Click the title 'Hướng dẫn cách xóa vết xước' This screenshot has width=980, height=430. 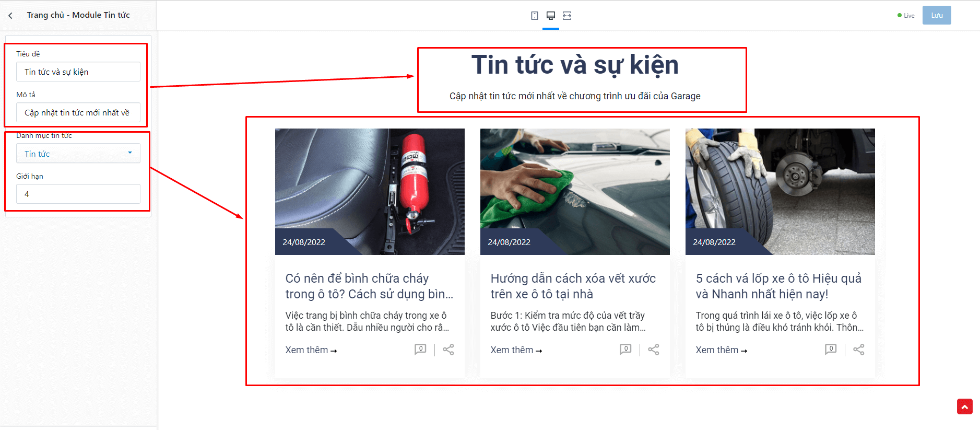573,286
